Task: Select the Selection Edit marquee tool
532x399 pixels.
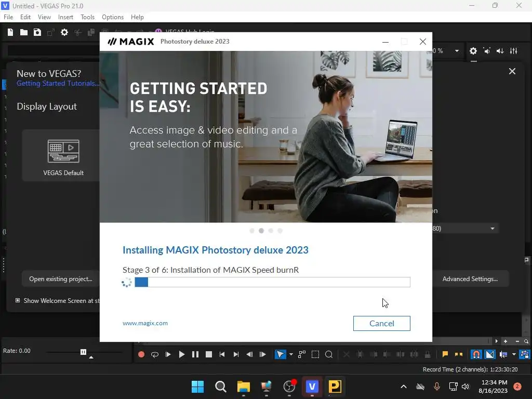Action: tap(315, 354)
